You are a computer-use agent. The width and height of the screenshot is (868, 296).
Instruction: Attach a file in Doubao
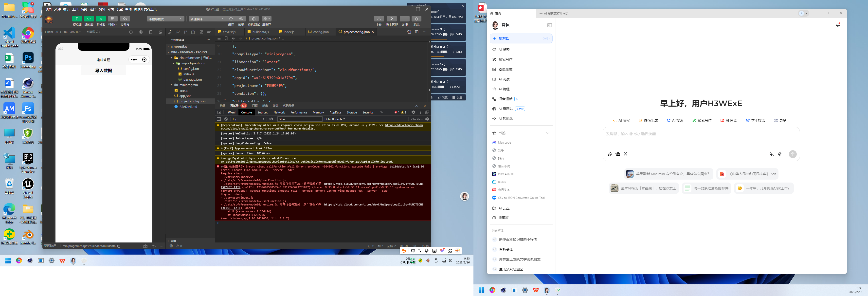click(x=610, y=154)
